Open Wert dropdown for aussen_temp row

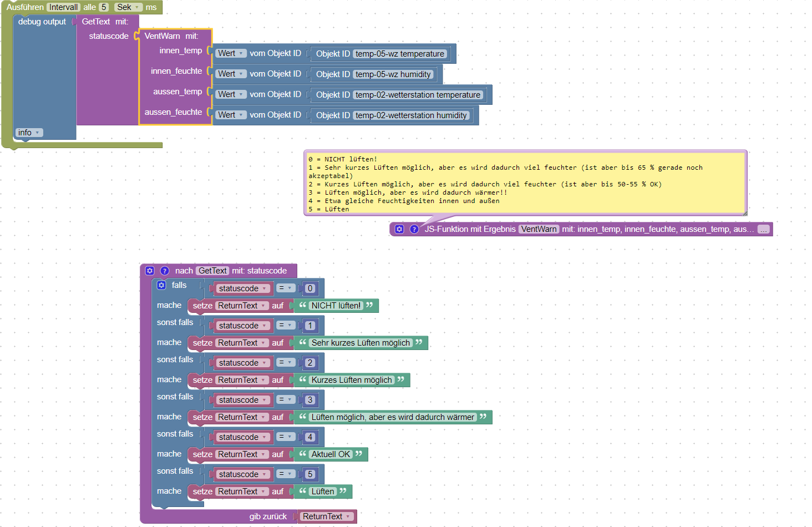click(x=231, y=94)
